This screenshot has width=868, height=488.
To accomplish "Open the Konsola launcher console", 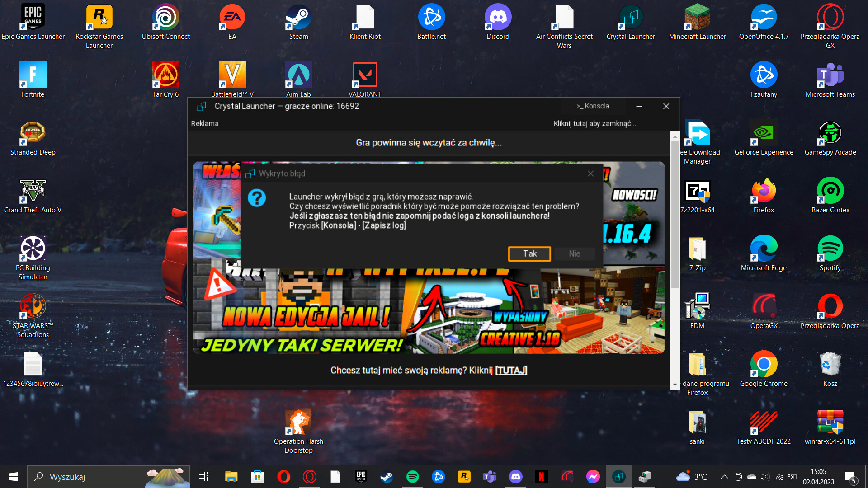I will [x=593, y=106].
